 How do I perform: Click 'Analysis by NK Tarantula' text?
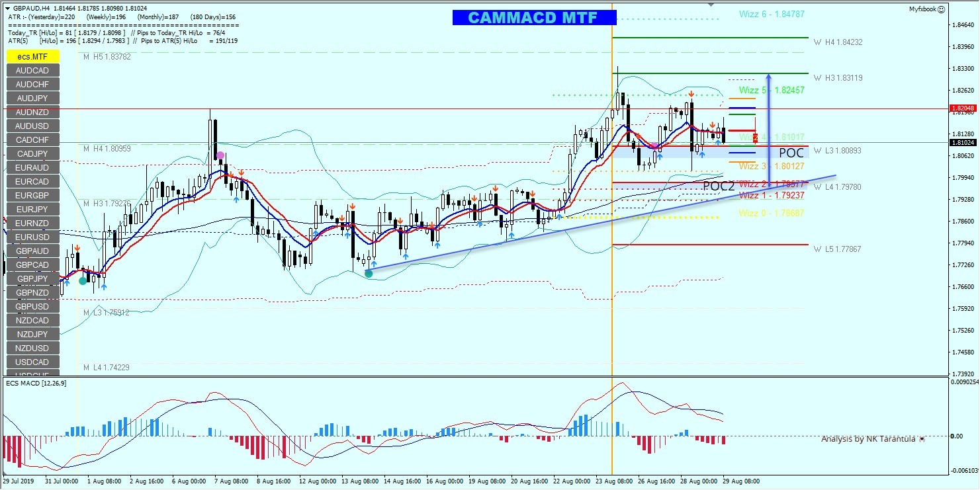tap(868, 438)
